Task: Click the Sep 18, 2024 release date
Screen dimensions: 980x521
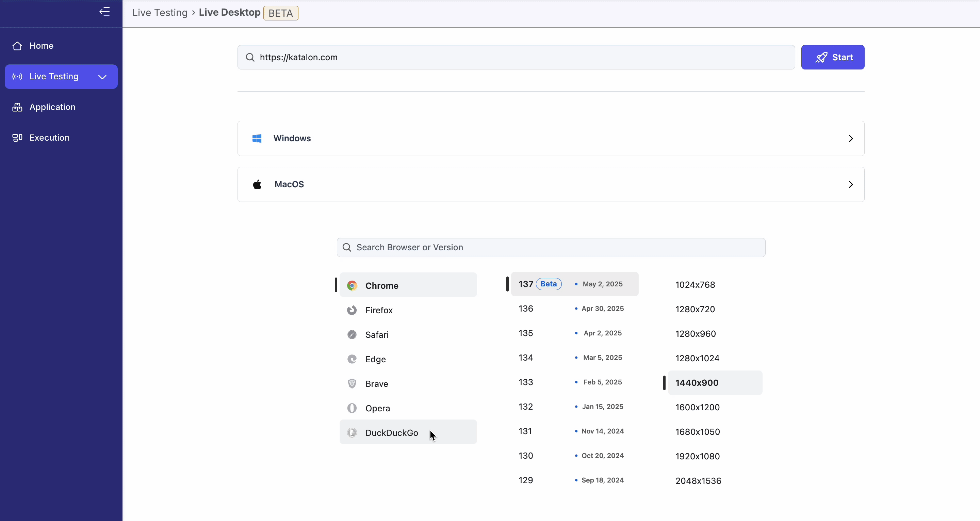Action: pyautogui.click(x=603, y=480)
